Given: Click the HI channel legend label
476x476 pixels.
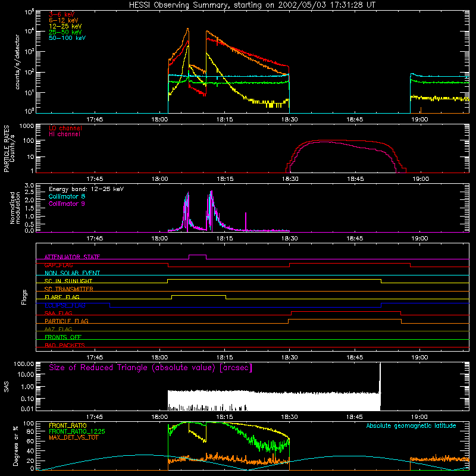Looking at the screenshot, I should pos(65,134).
